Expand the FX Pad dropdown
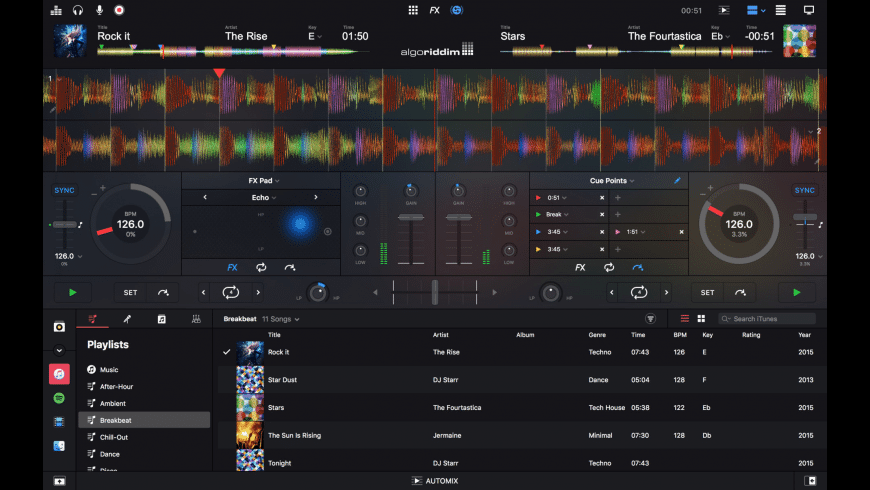Viewport: 870px width, 490px height. pos(264,181)
